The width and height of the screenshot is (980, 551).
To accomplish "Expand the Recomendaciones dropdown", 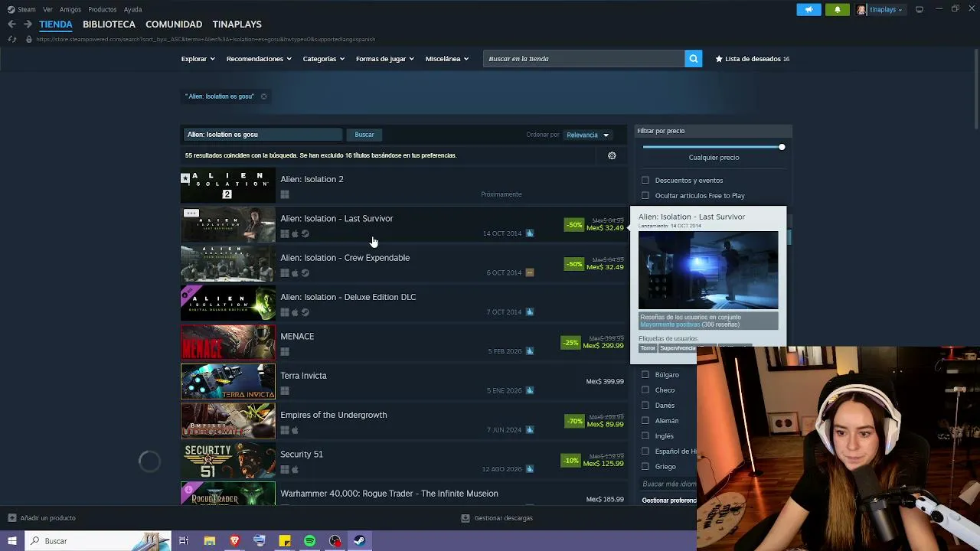I will pyautogui.click(x=259, y=59).
